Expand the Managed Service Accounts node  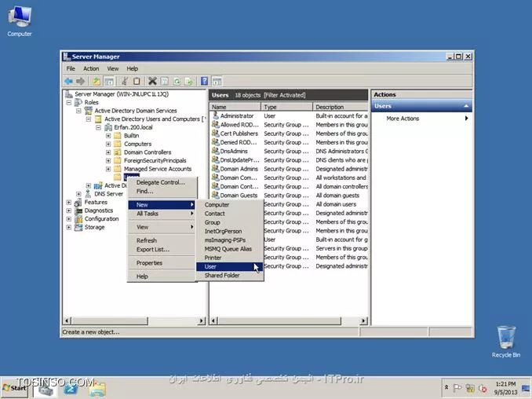pos(108,169)
